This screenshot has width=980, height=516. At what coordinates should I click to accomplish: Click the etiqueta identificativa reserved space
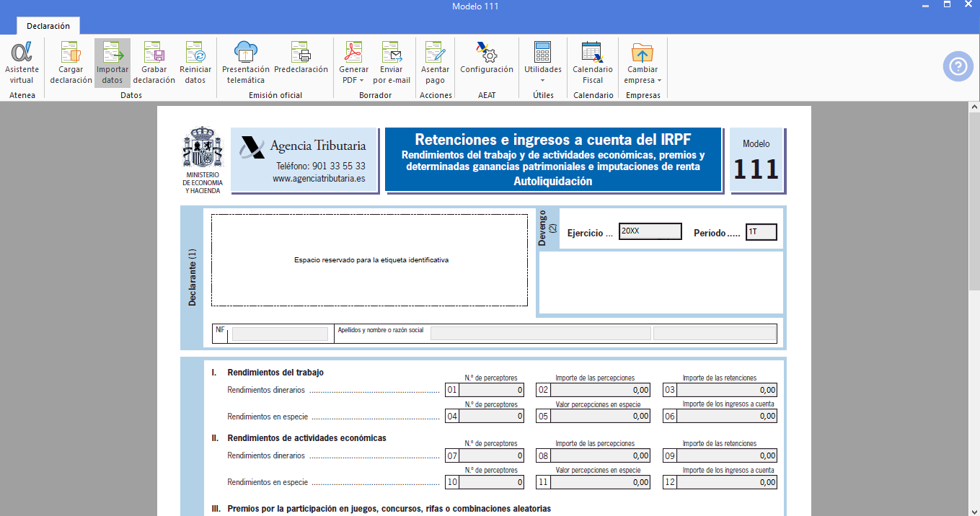[370, 260]
